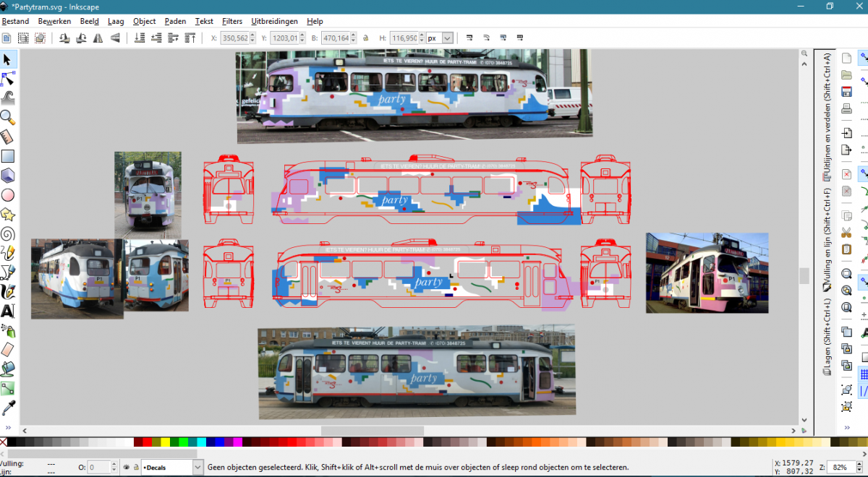
Task: Choose the Ellipse circle tool
Action: [x=8, y=195]
